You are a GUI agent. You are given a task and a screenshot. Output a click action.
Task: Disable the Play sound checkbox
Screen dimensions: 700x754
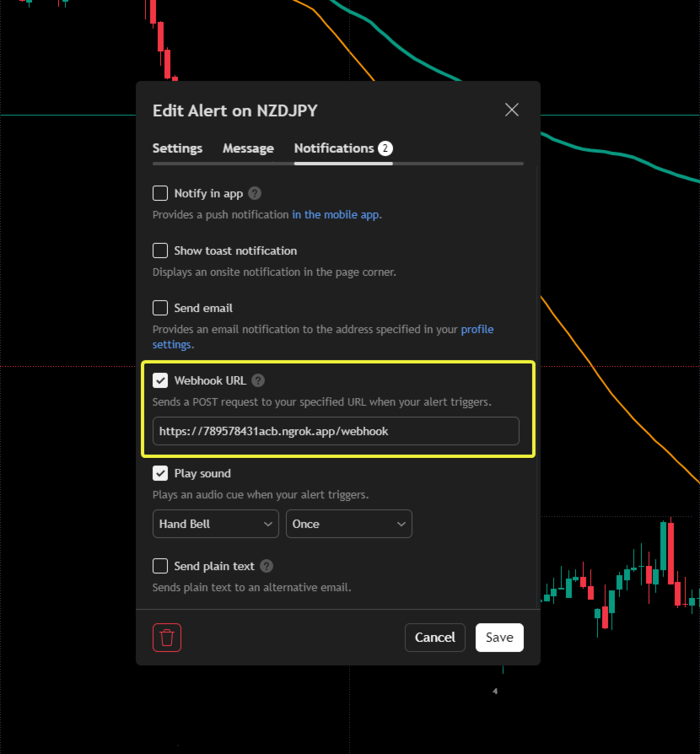click(x=160, y=473)
